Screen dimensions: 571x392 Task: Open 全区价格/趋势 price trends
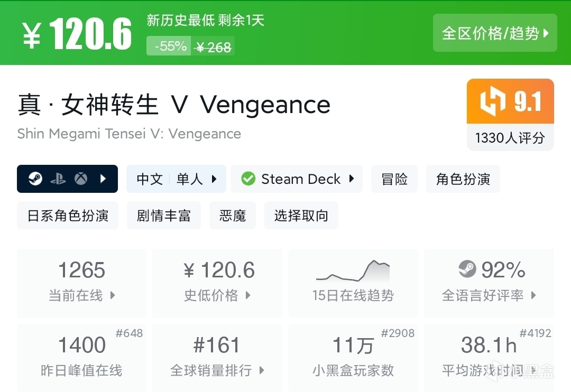495,33
